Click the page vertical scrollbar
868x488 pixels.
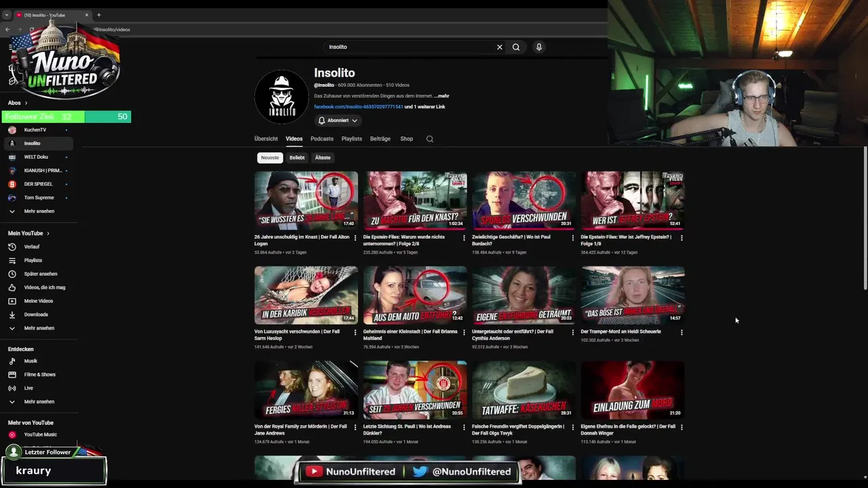point(865,217)
